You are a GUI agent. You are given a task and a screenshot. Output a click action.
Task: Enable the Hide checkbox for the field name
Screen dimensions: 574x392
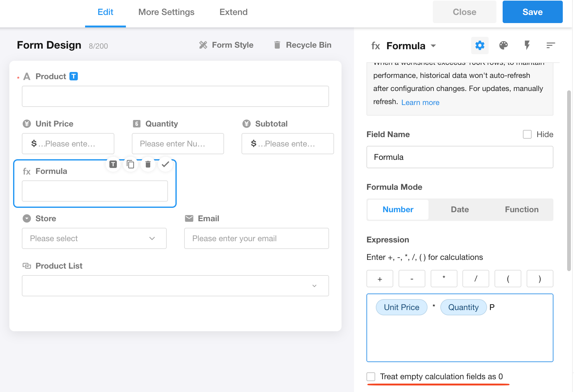[x=527, y=134]
